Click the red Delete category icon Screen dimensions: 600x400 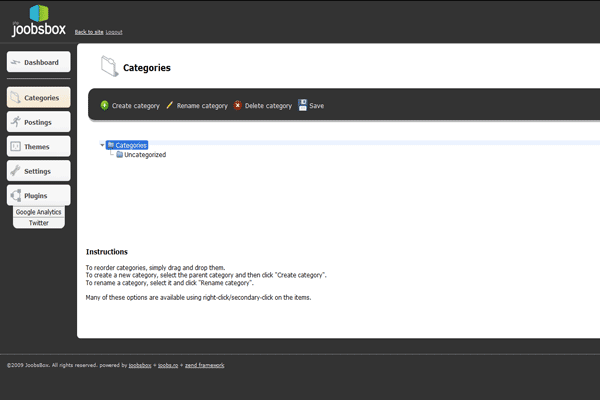click(x=238, y=105)
